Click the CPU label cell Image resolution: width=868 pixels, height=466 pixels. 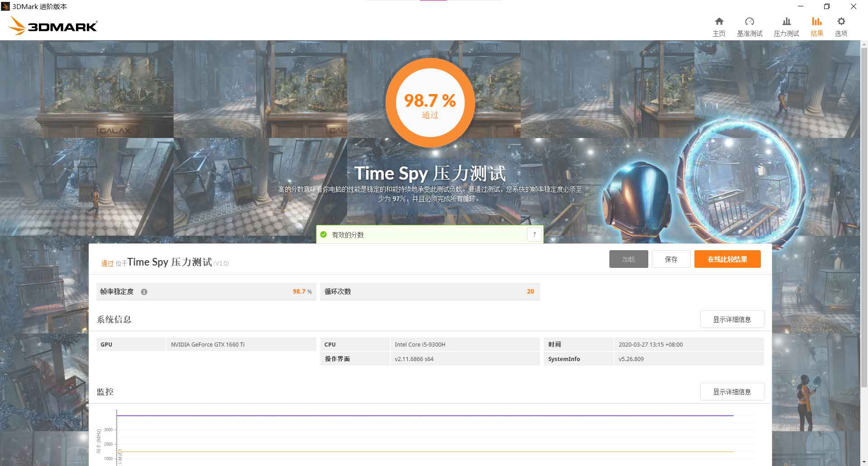pos(355,345)
